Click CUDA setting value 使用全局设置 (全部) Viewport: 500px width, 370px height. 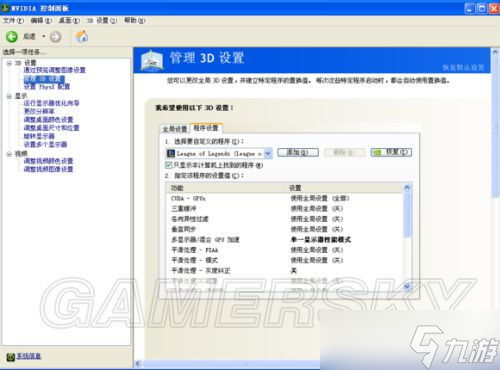pos(320,198)
